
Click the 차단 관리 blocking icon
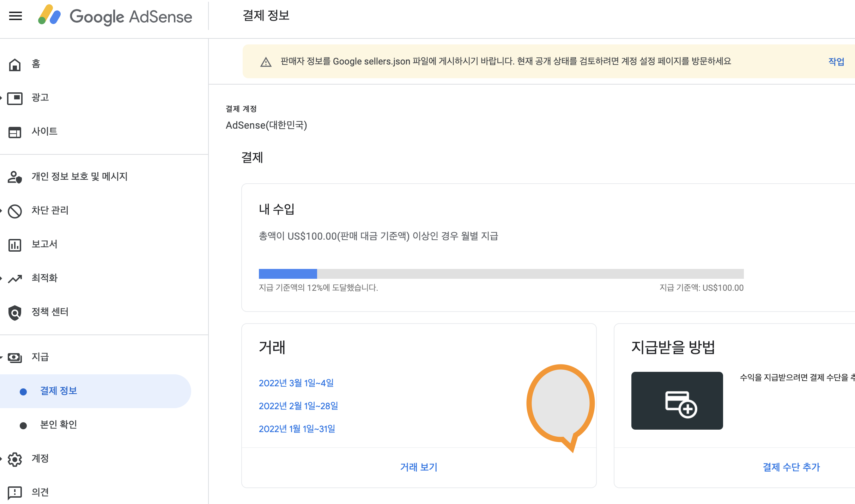point(15,210)
